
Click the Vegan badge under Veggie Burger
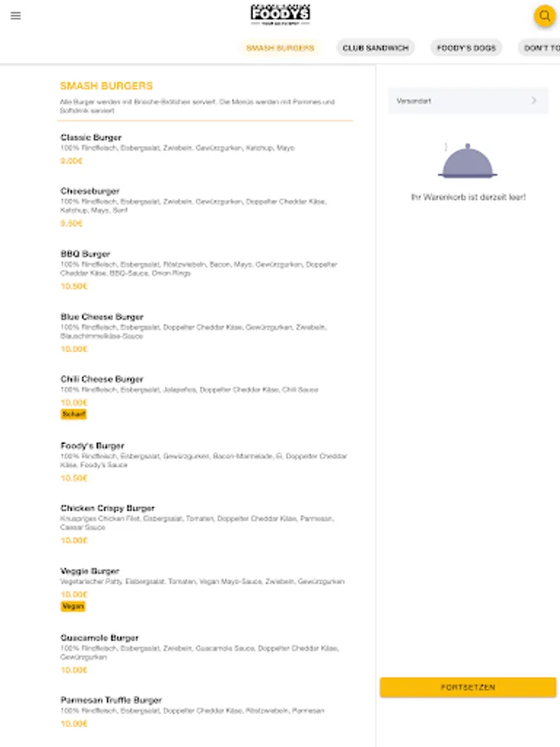[74, 606]
